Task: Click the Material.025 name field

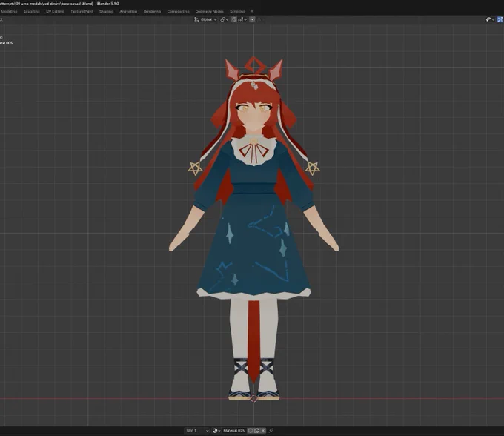Action: 234,431
